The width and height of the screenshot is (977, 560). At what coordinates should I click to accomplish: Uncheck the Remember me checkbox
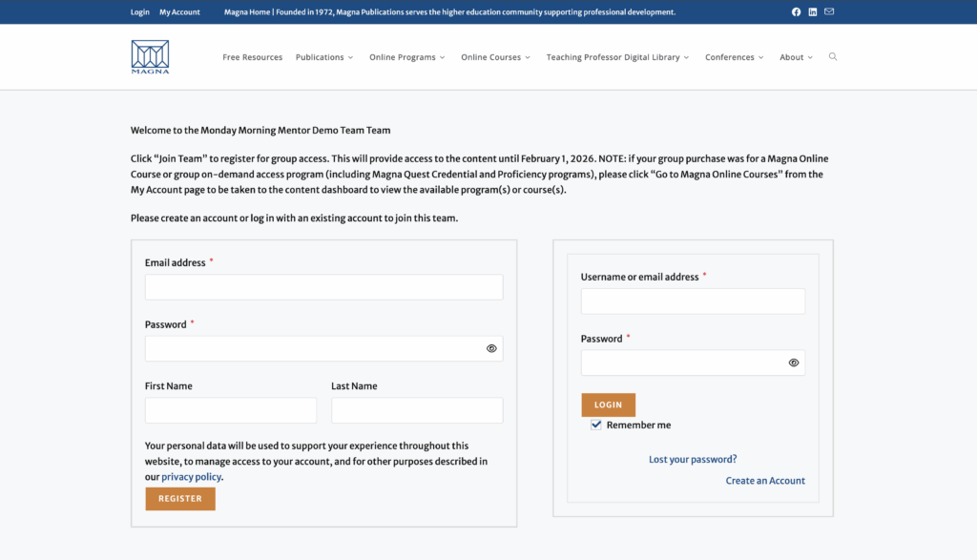[595, 424]
